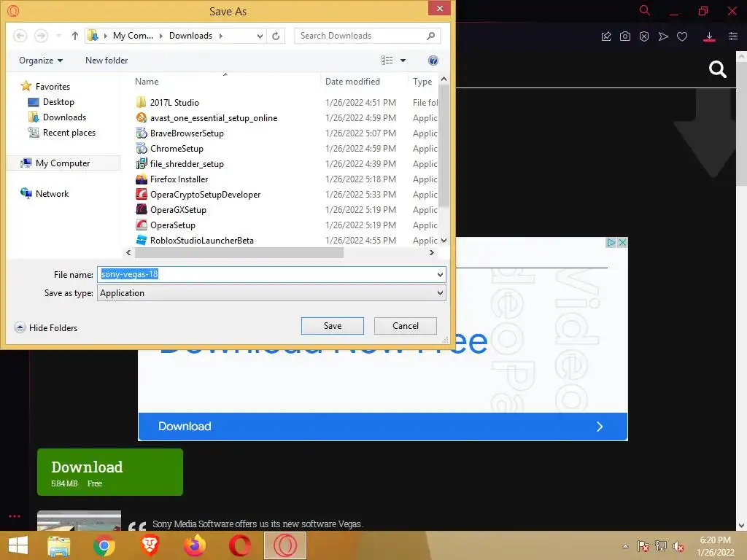
Task: Open the Help icon in Save As dialog
Action: click(x=433, y=61)
